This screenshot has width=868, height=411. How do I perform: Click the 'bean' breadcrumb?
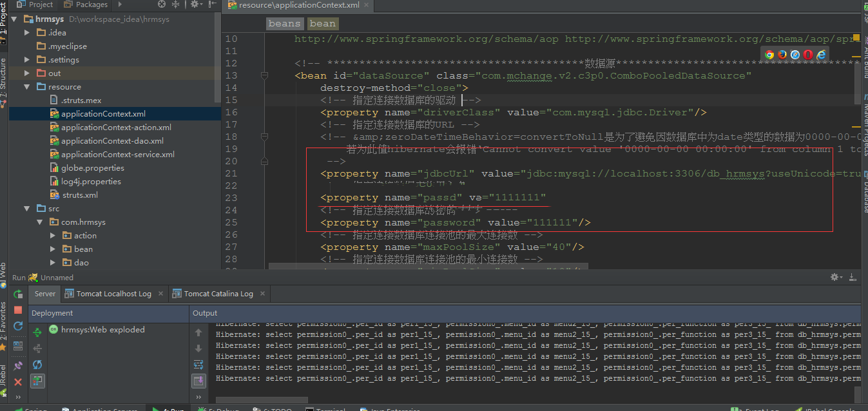[x=323, y=24]
